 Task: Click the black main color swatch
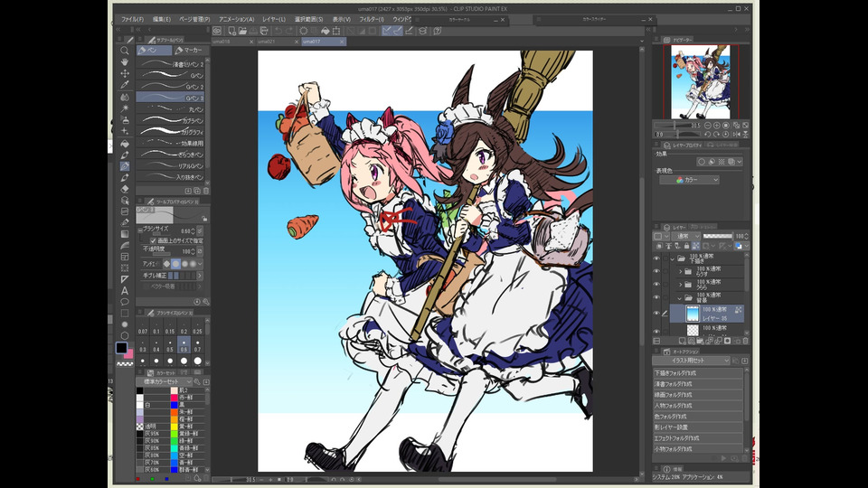[121, 347]
